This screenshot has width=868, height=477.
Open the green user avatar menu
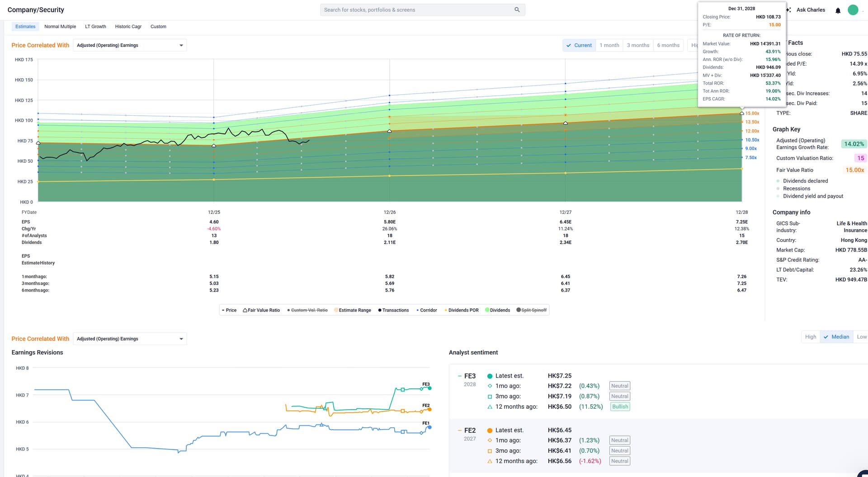click(853, 10)
